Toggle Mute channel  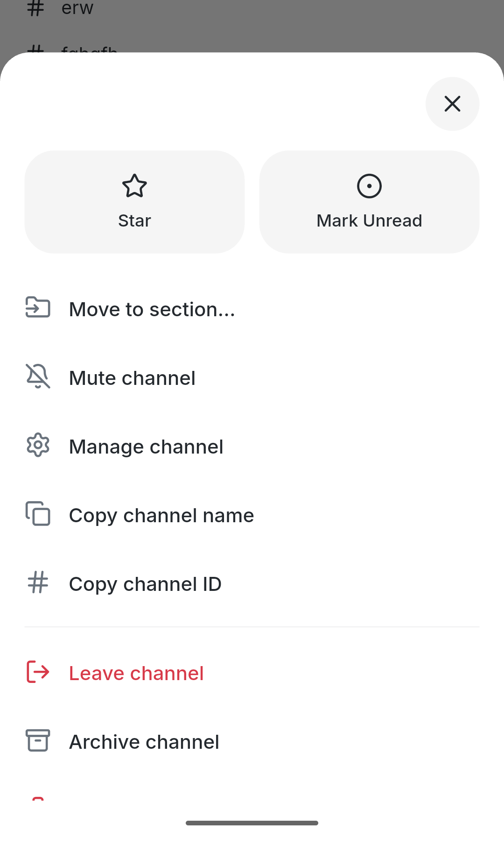pos(252,378)
